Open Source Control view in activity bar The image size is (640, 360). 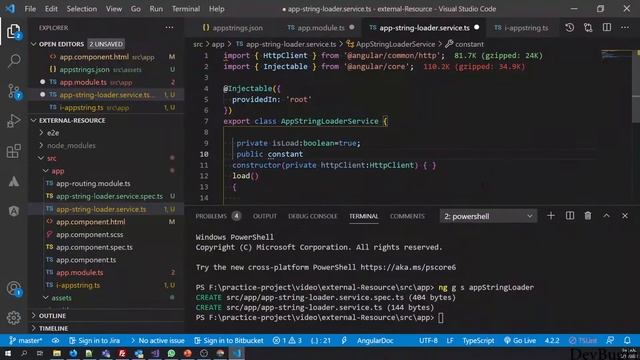click(x=14, y=91)
